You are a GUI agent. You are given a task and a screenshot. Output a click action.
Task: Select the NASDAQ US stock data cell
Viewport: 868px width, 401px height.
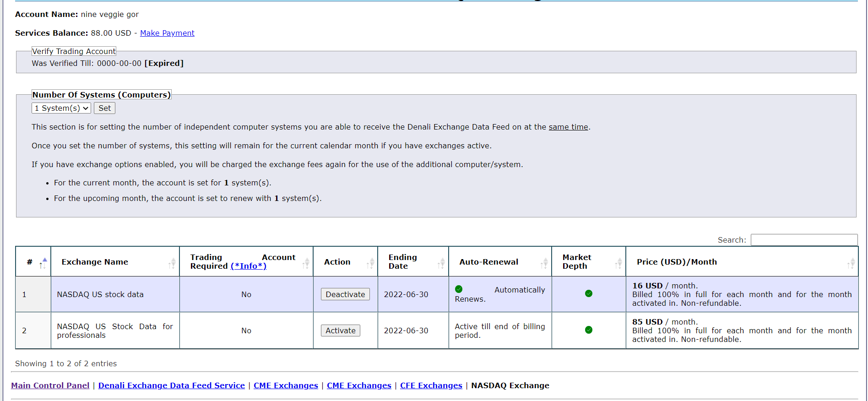tap(115, 294)
